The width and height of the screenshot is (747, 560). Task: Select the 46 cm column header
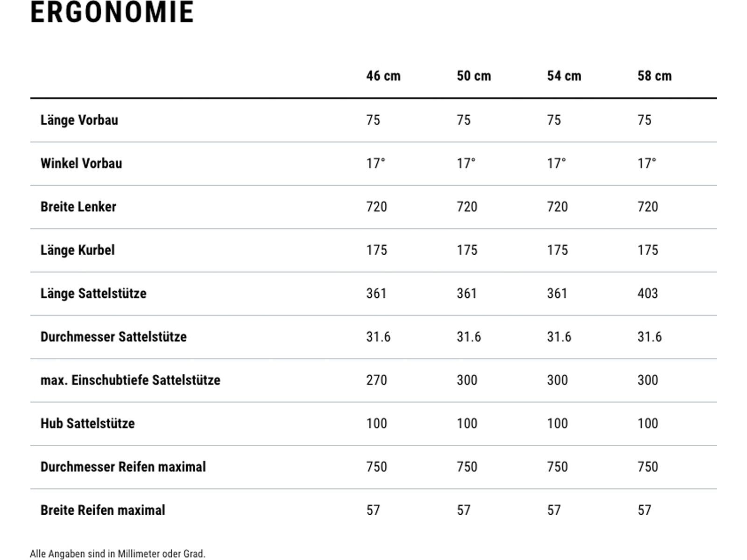pyautogui.click(x=383, y=76)
